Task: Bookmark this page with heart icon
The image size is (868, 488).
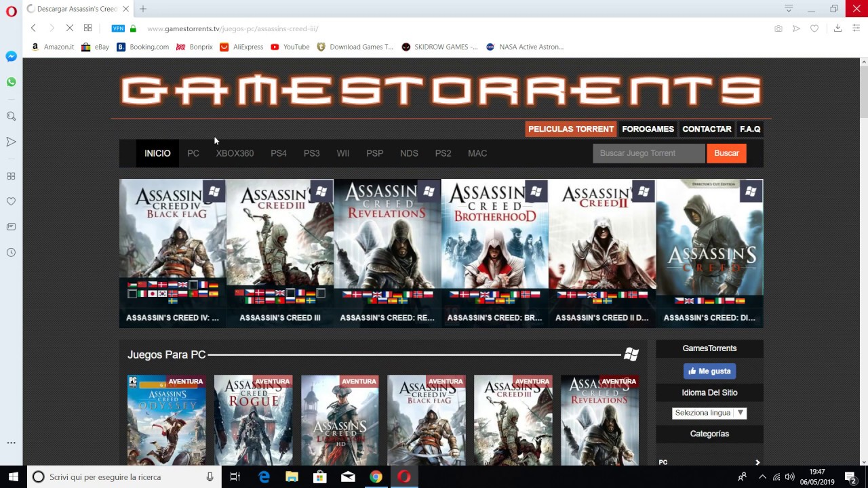Action: tap(814, 28)
